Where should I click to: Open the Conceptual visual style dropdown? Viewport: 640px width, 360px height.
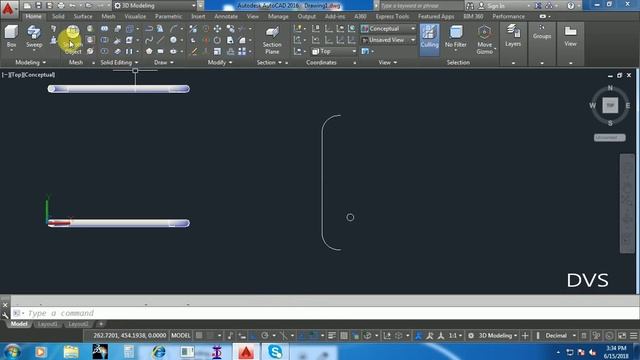(388, 29)
